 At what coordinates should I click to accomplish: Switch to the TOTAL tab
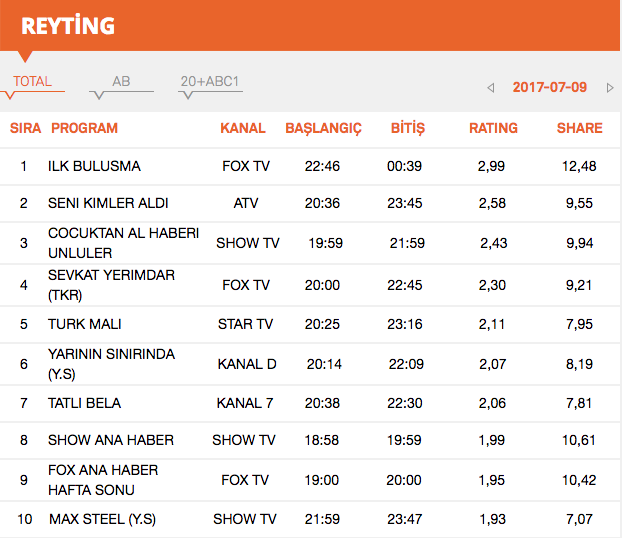(32, 82)
